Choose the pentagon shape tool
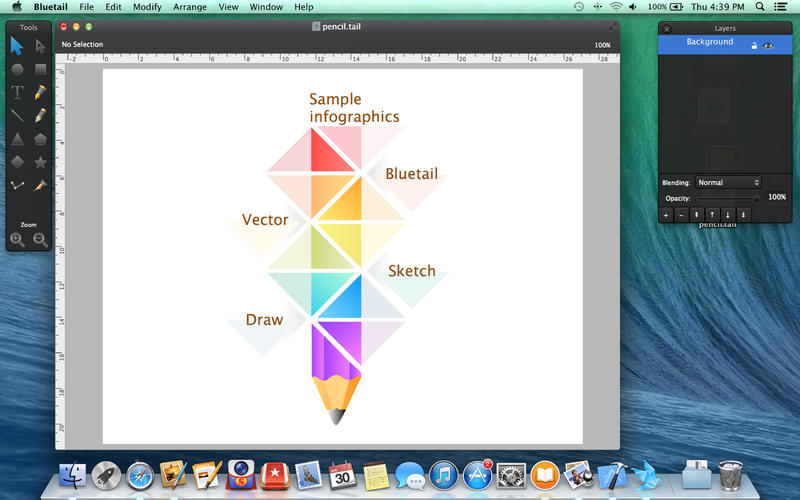This screenshot has width=800, height=500. pos(40,139)
